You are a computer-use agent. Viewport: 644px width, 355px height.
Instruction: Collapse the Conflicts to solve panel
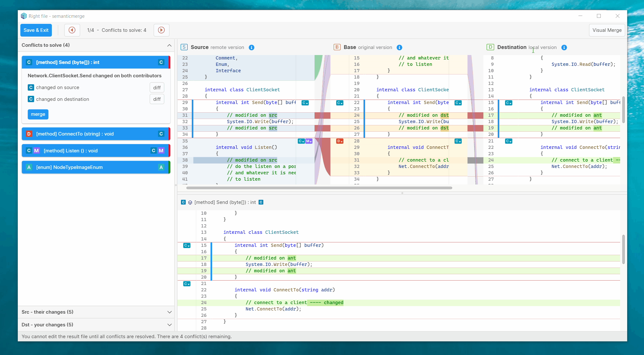point(170,45)
